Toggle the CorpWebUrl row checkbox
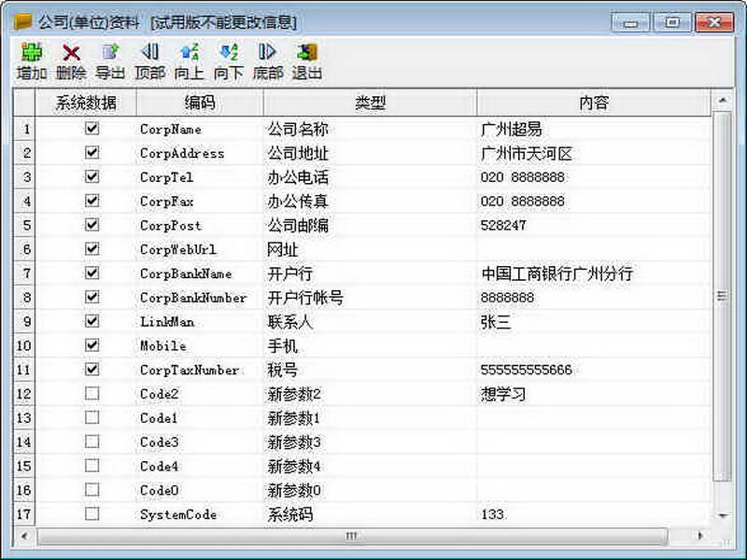 point(92,249)
